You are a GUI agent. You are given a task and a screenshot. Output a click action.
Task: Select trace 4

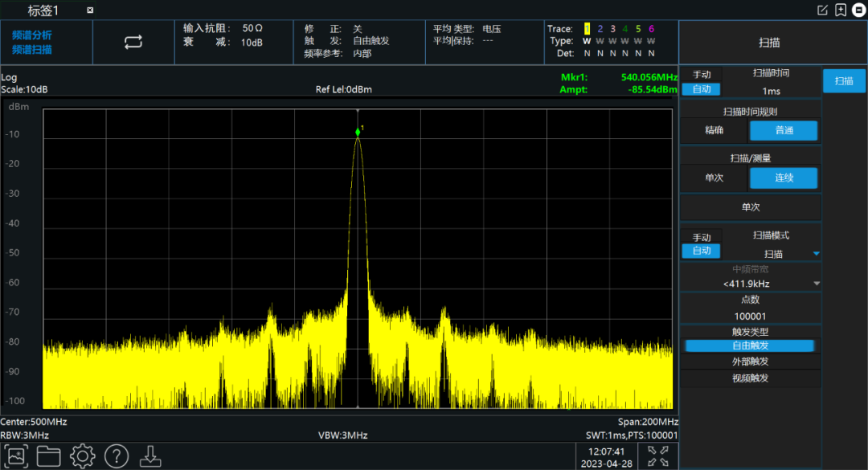click(x=625, y=29)
